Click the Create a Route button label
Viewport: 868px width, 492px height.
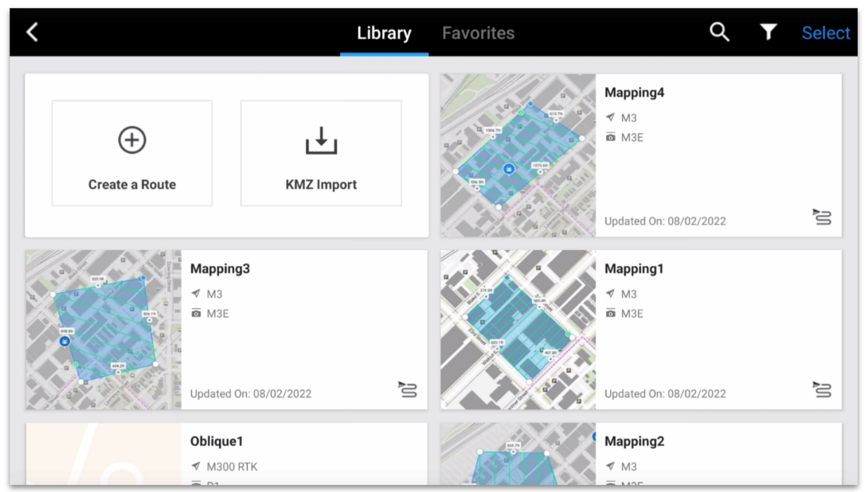click(x=132, y=185)
